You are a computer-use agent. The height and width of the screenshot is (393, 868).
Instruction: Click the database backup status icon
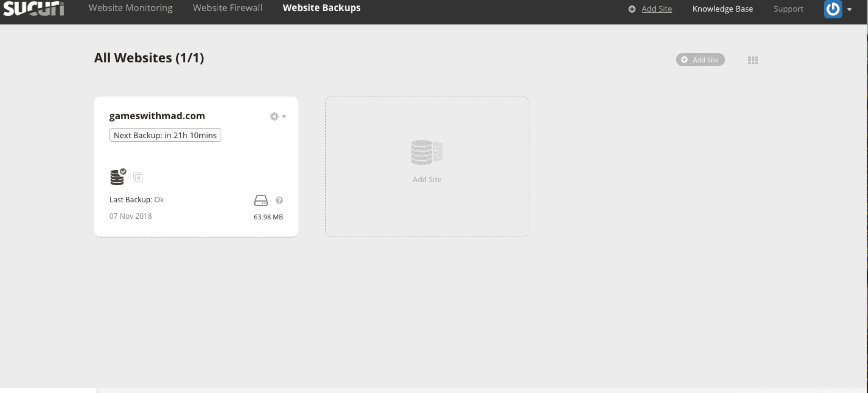pyautogui.click(x=118, y=177)
